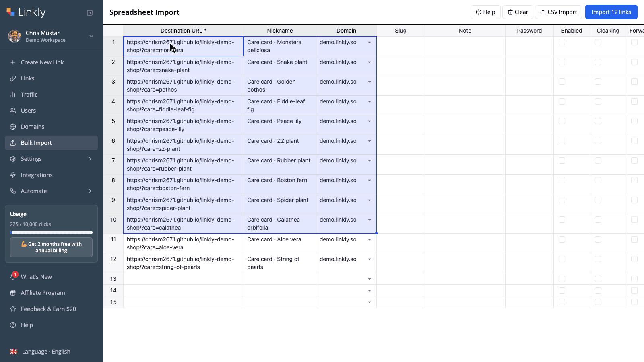Click the upload icon beside Bulk Import
This screenshot has width=644, height=362.
(13, 143)
